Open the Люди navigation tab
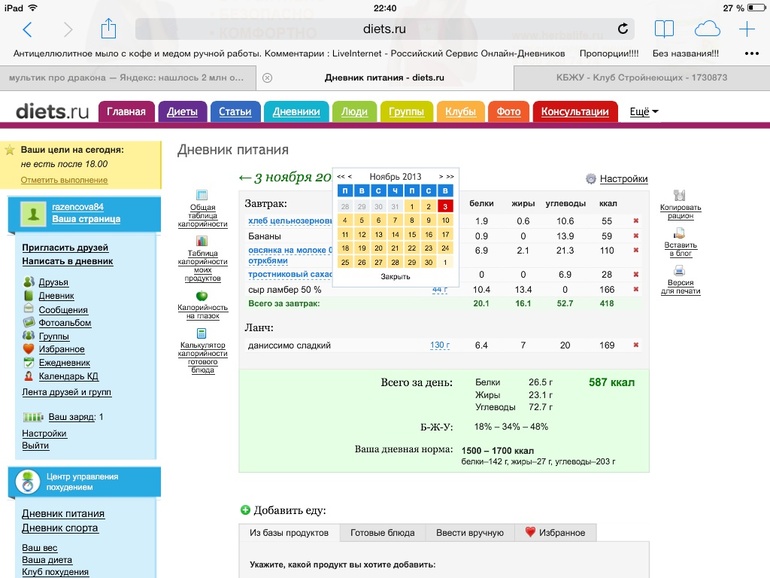 click(354, 111)
